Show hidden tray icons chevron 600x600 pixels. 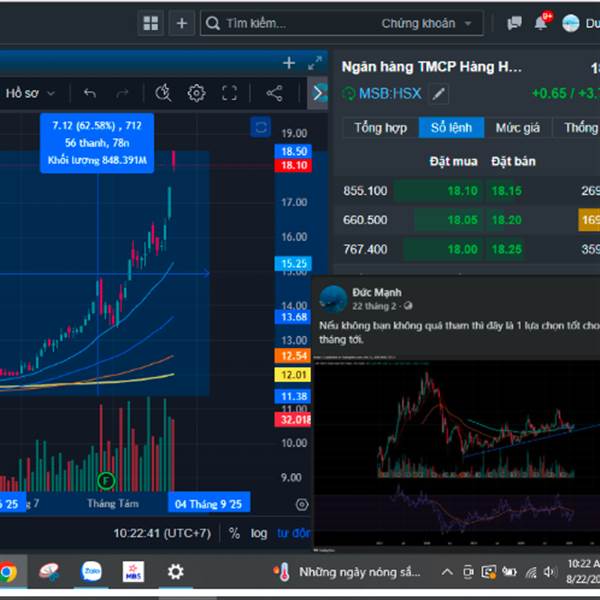click(447, 572)
